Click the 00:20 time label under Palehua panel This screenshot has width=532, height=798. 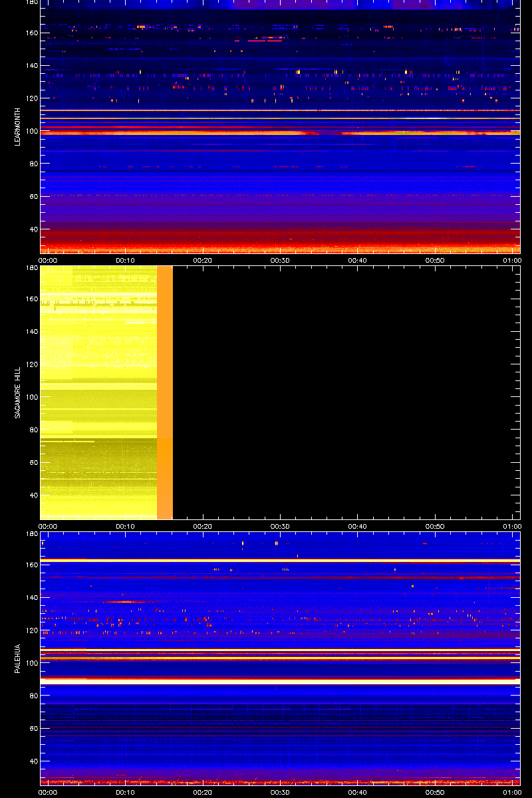(x=203, y=793)
